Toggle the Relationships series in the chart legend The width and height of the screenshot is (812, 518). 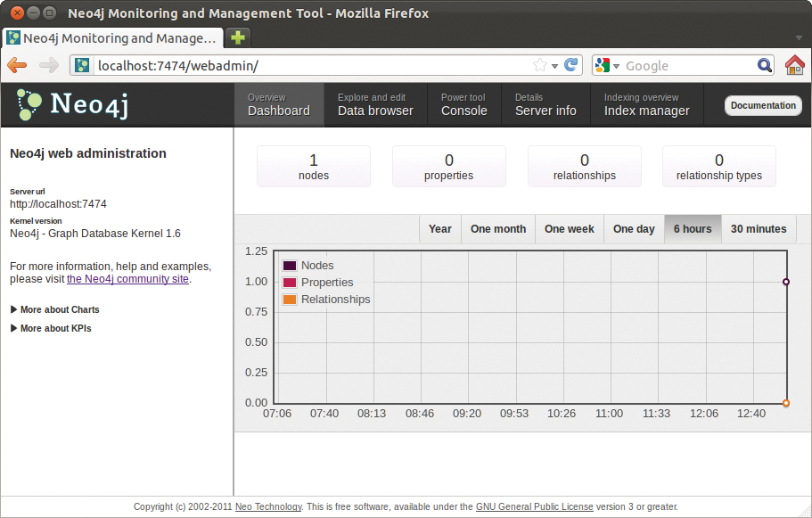coord(334,300)
